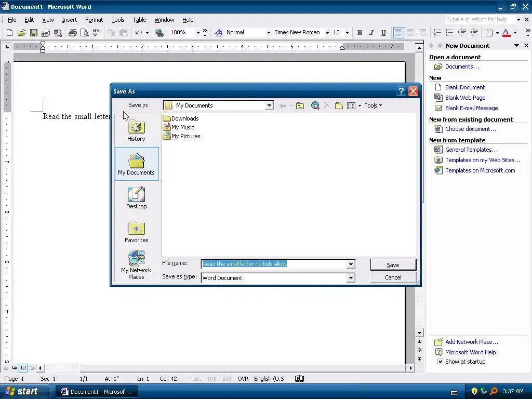The width and height of the screenshot is (532, 399).
Task: Click the File name input field
Action: coord(274,264)
